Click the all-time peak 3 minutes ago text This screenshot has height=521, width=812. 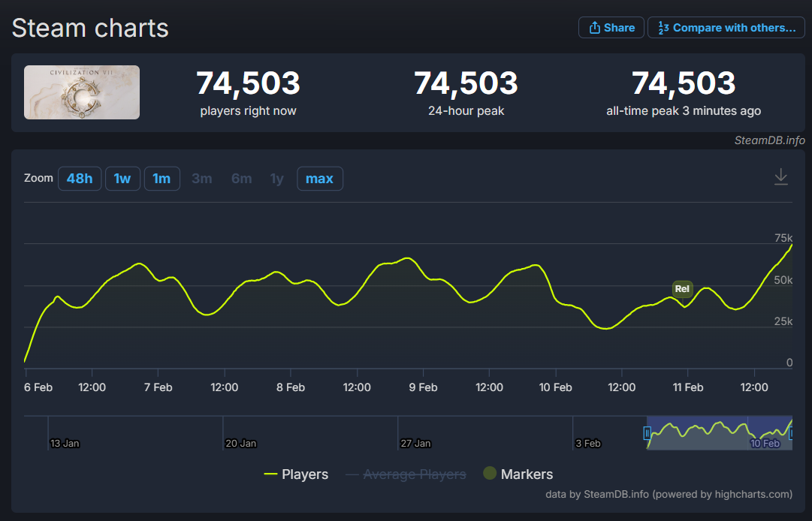(684, 110)
